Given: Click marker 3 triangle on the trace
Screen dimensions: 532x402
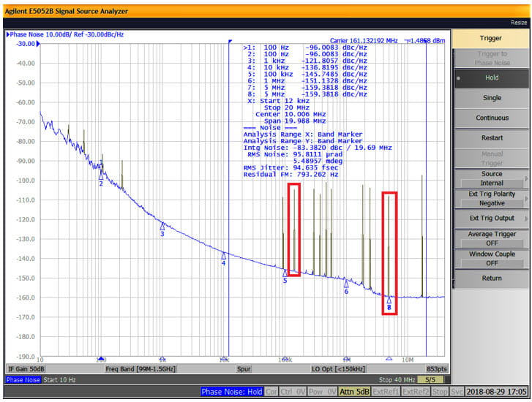Looking at the screenshot, I should (x=162, y=226).
